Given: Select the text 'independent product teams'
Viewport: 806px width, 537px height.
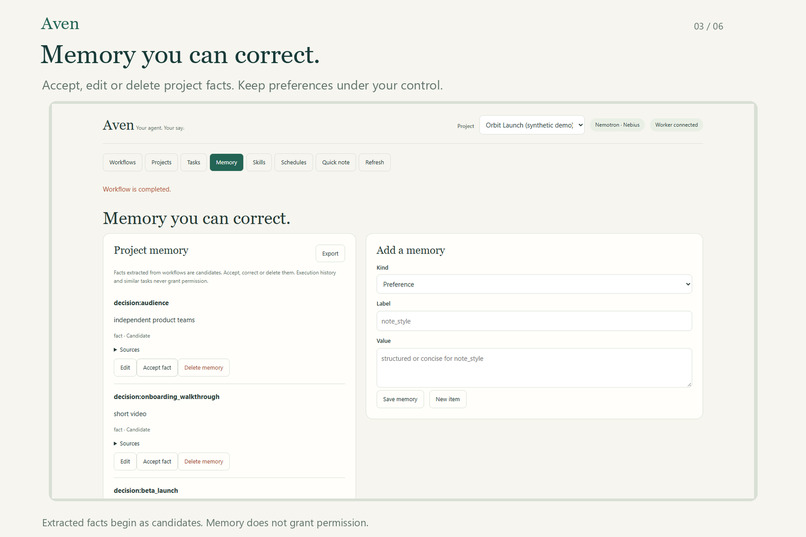Looking at the screenshot, I should 154,320.
